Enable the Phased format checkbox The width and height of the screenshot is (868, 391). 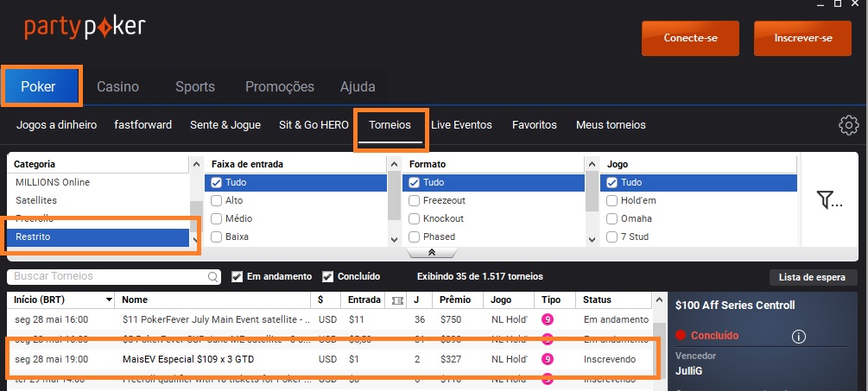(x=414, y=236)
